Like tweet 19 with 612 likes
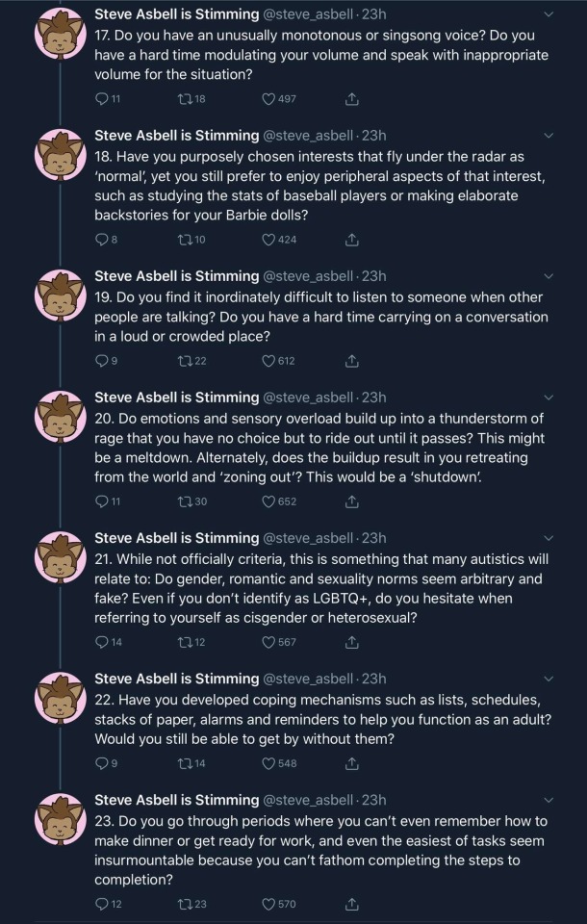This screenshot has height=924, width=587. pos(269,361)
